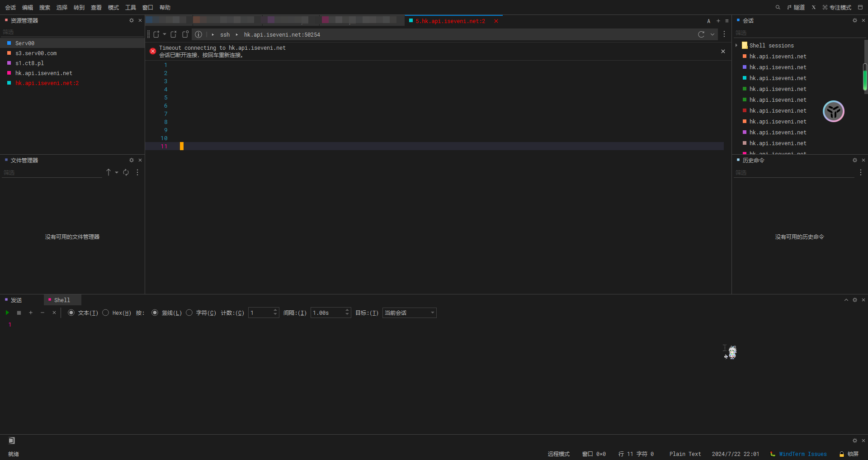Open session info icon in toolbar
Screen dimensions: 868x460
[198, 34]
